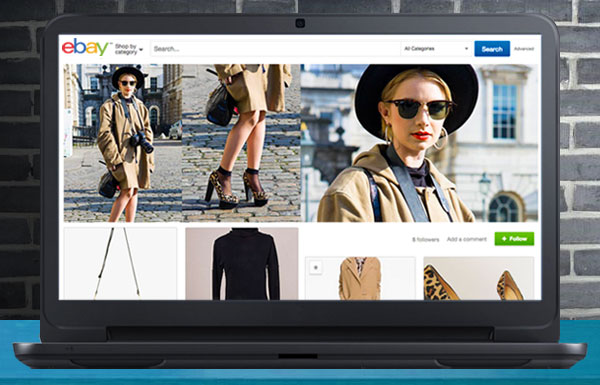Viewport: 600px width, 385px height.
Task: Select the full-body outfit photo in collage
Action: click(123, 143)
